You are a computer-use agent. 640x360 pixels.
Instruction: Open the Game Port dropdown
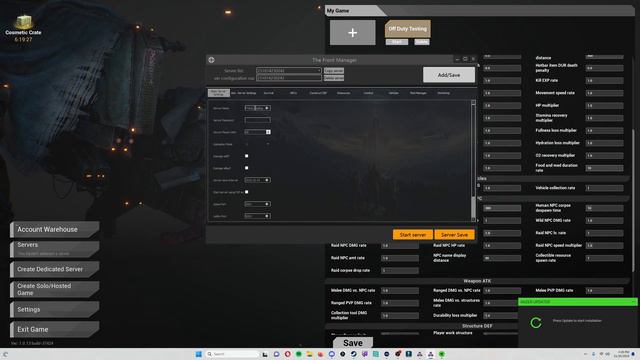pos(257,204)
